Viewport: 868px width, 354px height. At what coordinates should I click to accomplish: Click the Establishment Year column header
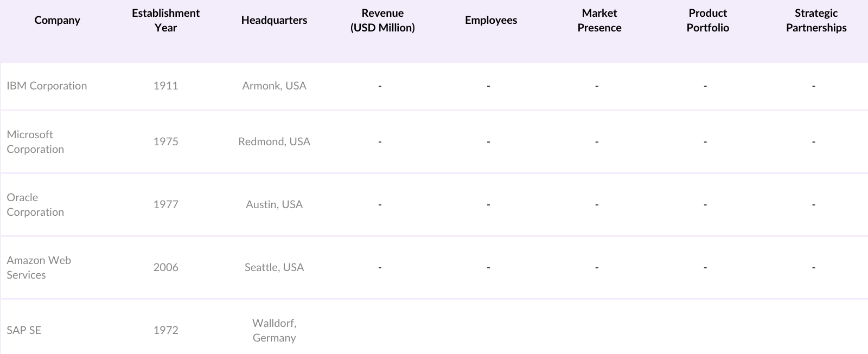point(165,20)
